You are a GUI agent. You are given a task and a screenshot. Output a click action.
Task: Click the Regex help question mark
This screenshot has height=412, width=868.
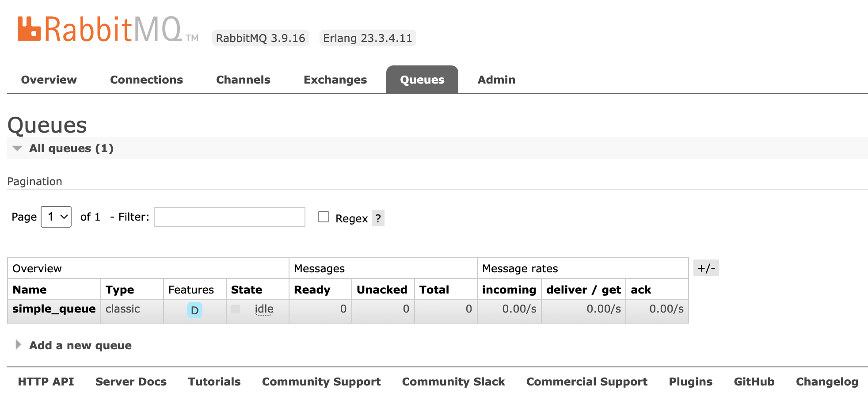pos(378,218)
